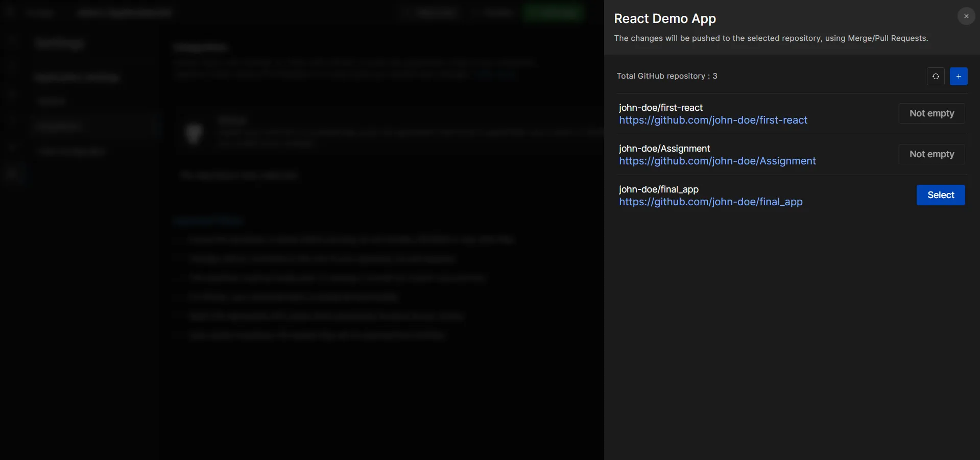The width and height of the screenshot is (980, 460).
Task: Click Not empty button for john-doe/Assignment
Action: tap(931, 154)
